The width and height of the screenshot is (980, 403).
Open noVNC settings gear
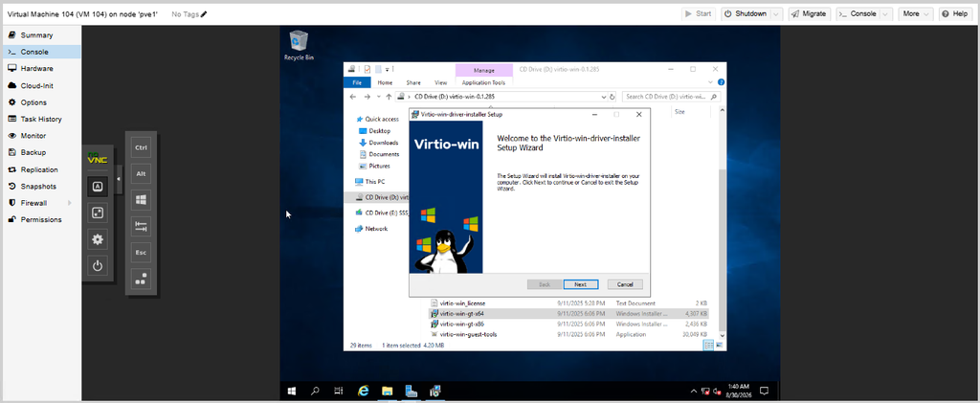click(x=97, y=239)
